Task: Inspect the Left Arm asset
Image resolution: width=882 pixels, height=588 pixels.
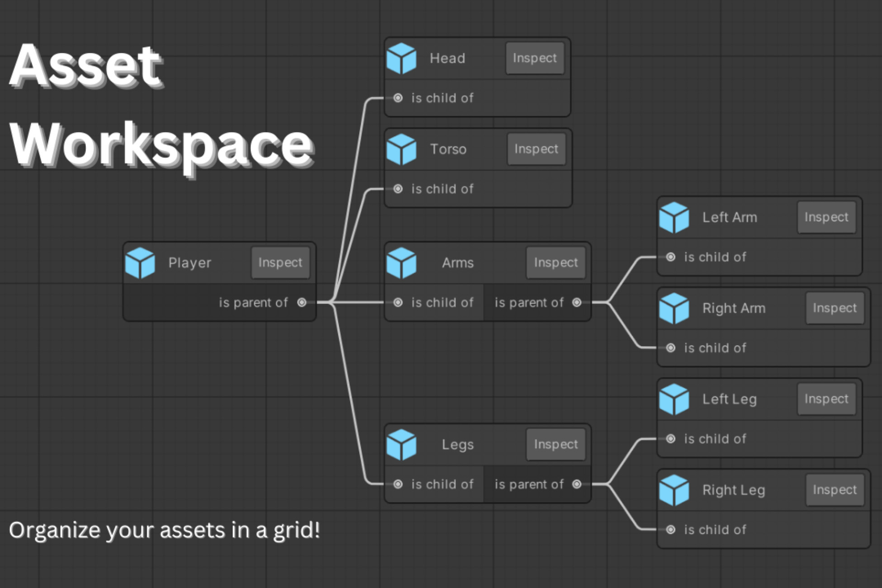Action: click(826, 217)
